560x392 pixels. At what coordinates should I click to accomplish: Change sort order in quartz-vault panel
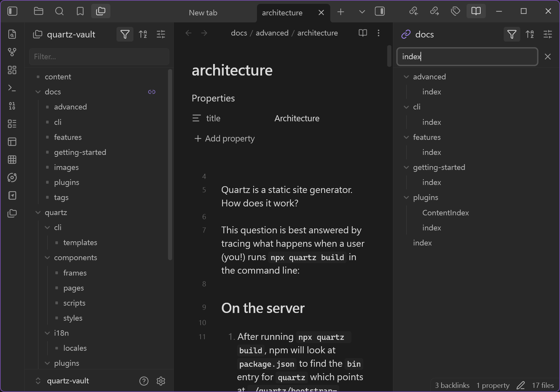pos(143,34)
